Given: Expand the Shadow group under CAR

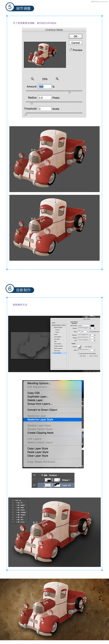Looking at the screenshot, I should 17,522.
